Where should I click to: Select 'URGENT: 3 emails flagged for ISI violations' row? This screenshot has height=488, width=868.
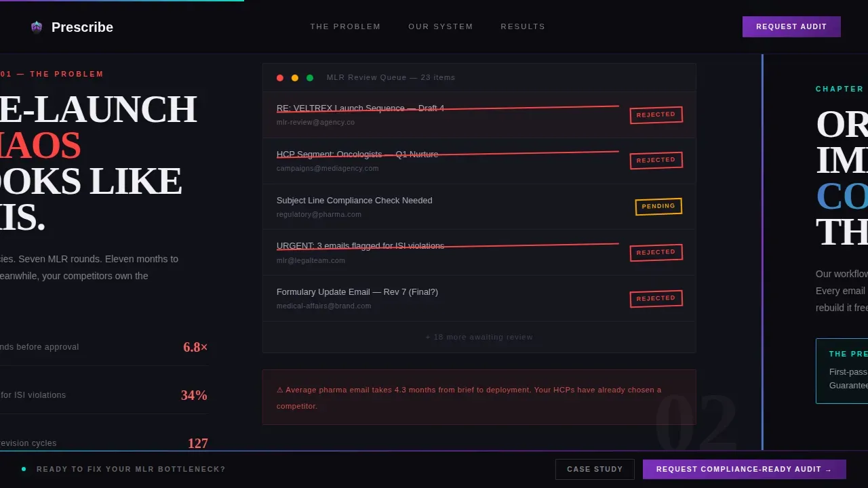click(x=479, y=253)
